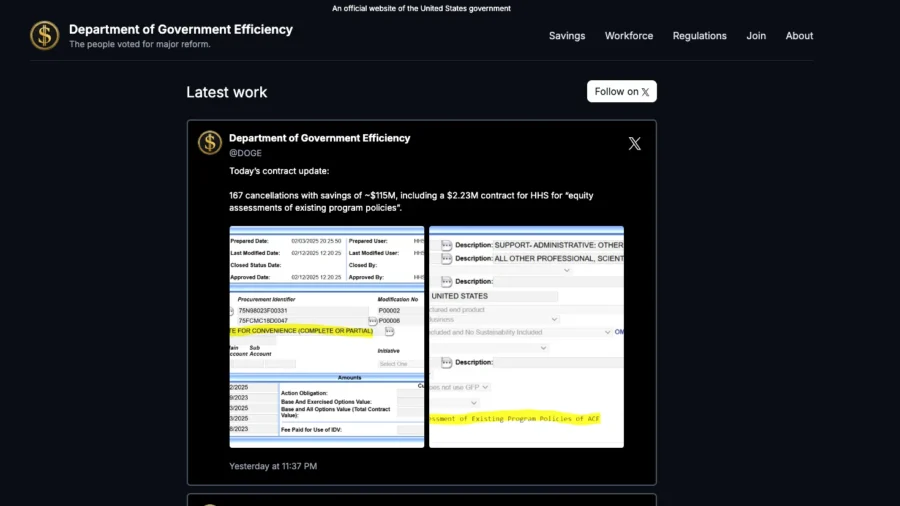Open the right contract description screenshot
Viewport: 900px width, 506px height.
click(526, 337)
